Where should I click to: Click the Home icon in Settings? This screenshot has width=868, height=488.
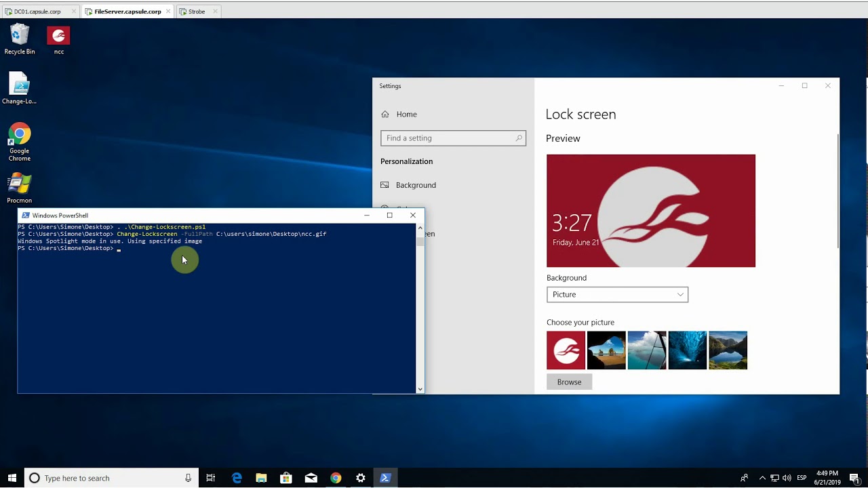385,115
